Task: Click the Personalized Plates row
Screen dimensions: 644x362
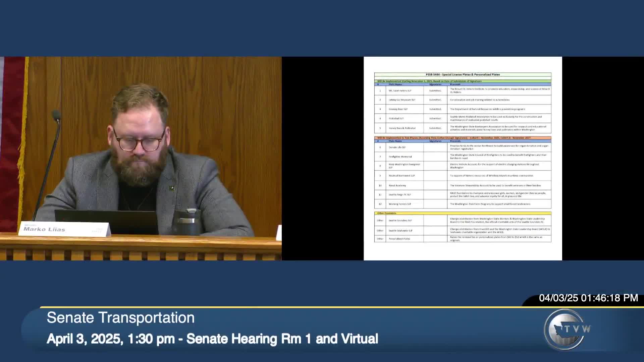Action: [399, 239]
